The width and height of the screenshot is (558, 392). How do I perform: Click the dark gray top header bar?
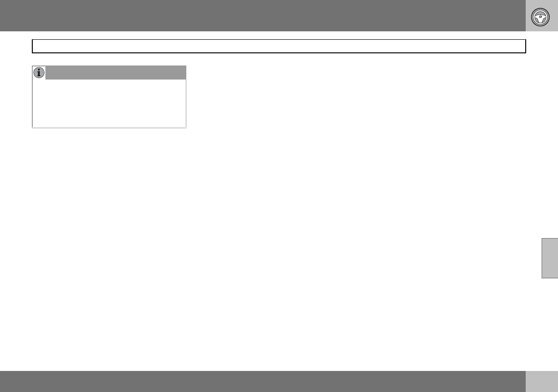[263, 15]
